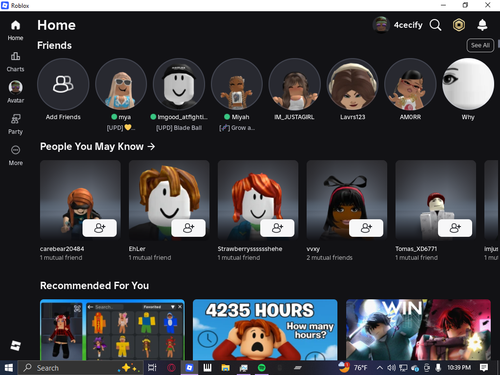This screenshot has width=500, height=375.
Task: Click the Roblox logo at sidebar bottom
Action: tap(15, 345)
